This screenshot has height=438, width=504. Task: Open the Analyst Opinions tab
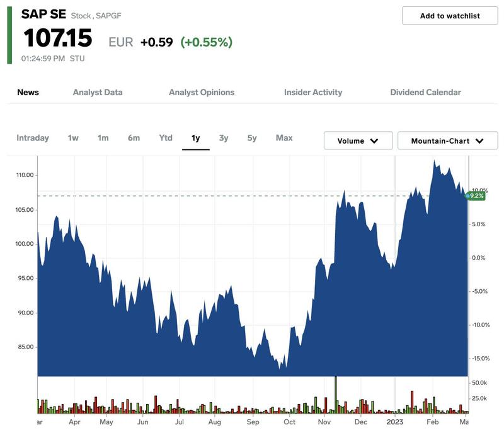point(202,92)
